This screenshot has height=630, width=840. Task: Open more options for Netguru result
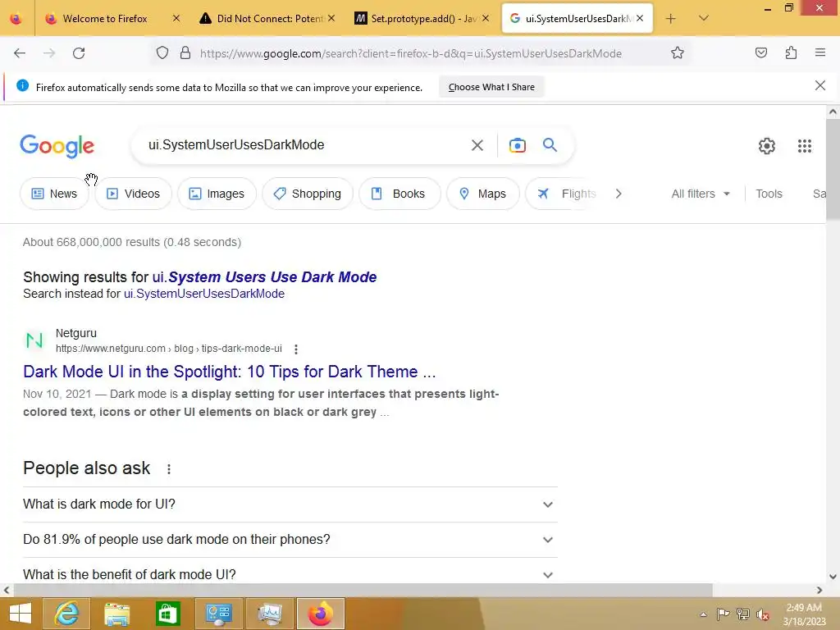tap(295, 349)
